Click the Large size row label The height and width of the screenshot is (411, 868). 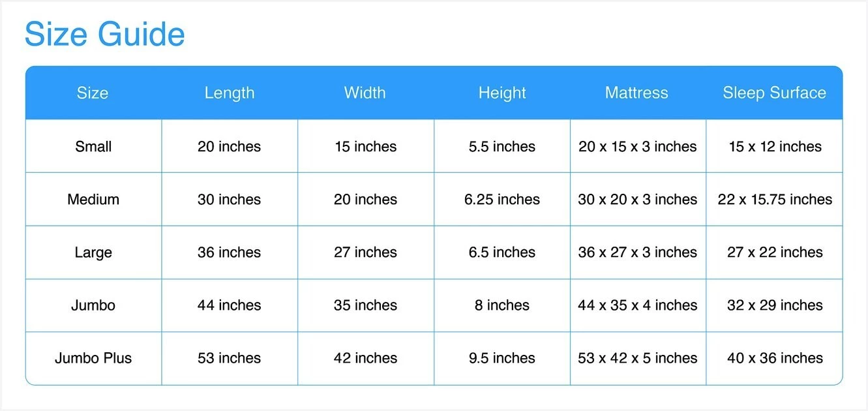coord(93,252)
